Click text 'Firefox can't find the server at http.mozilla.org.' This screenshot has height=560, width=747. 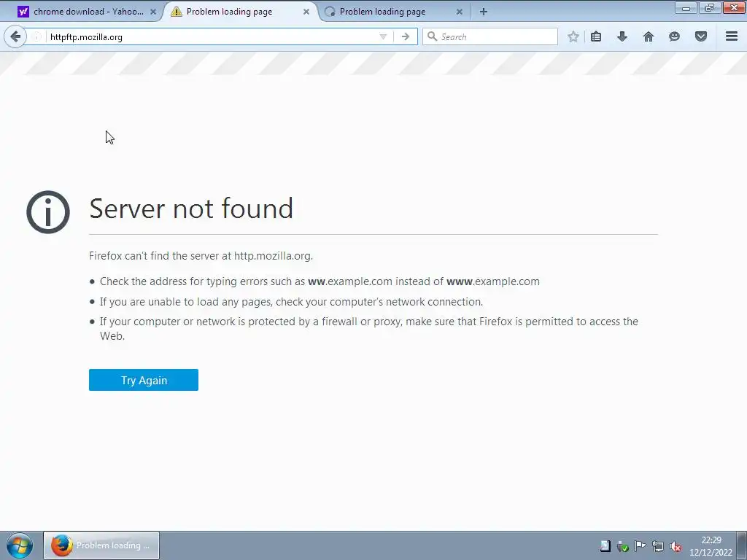click(201, 256)
